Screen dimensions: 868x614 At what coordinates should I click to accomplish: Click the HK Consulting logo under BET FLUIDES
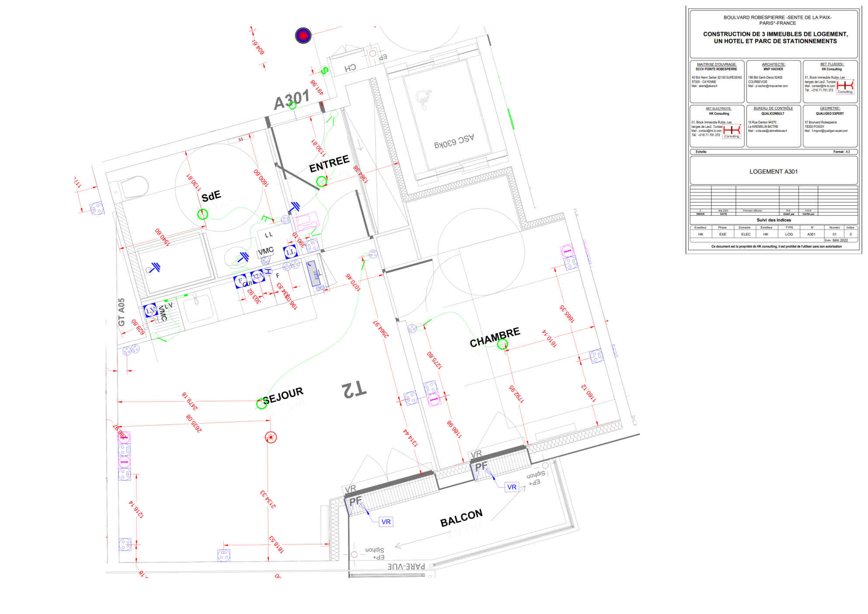pos(844,86)
